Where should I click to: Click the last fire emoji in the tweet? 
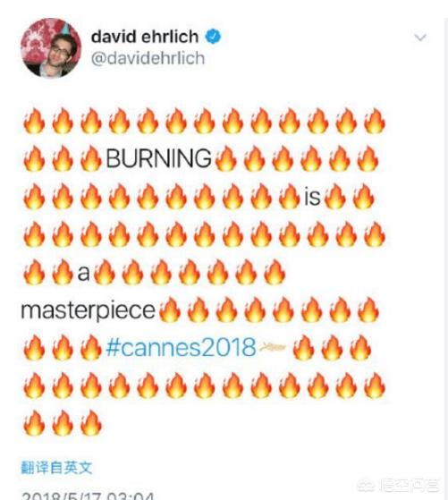[x=91, y=423]
